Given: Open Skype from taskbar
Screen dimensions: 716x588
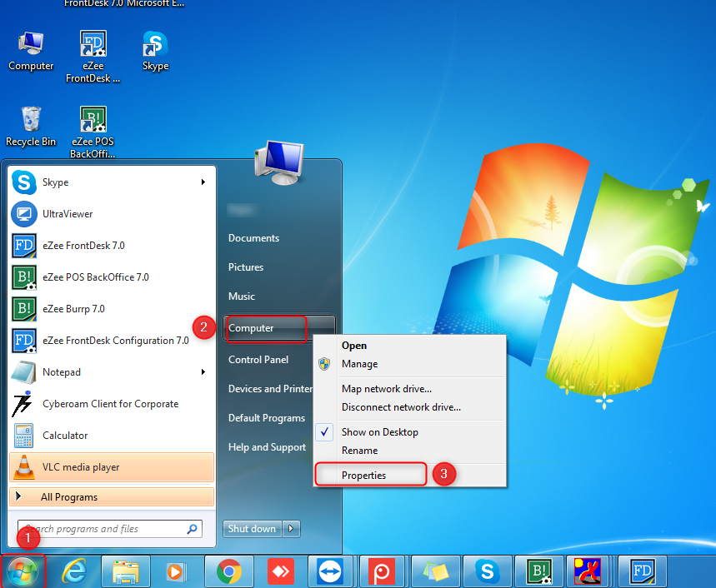Looking at the screenshot, I should click(x=488, y=571).
